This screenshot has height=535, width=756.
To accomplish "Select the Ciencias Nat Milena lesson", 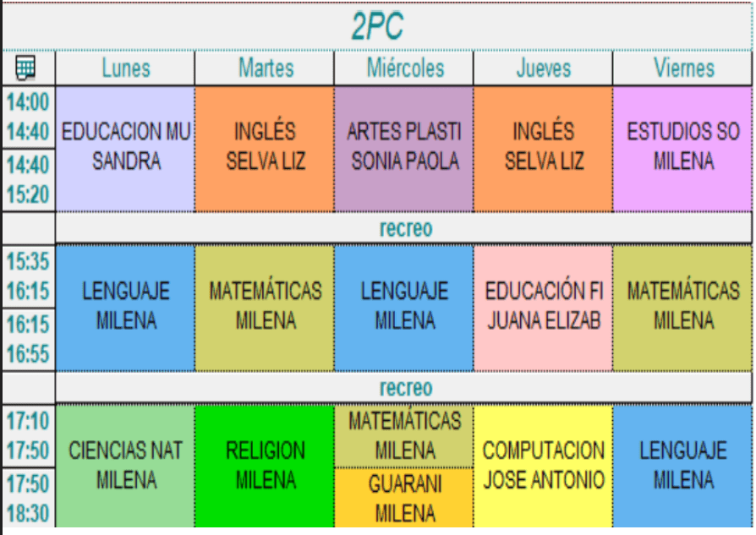I will [x=125, y=467].
